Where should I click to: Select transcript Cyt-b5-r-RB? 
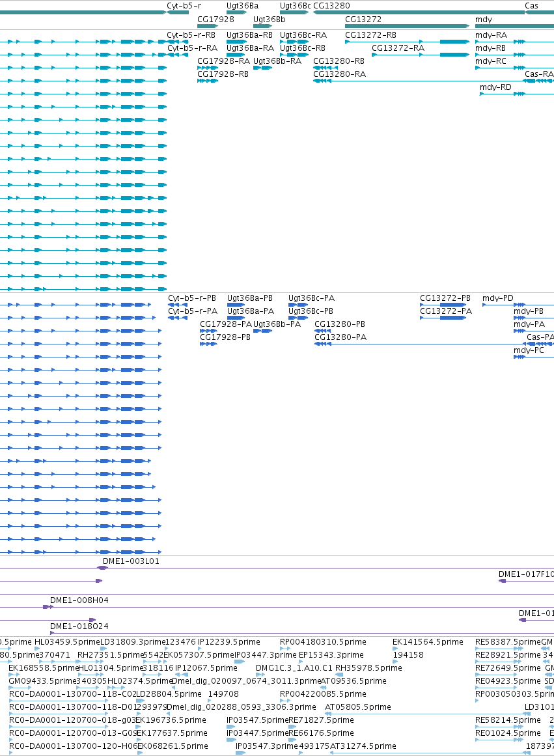(191, 35)
